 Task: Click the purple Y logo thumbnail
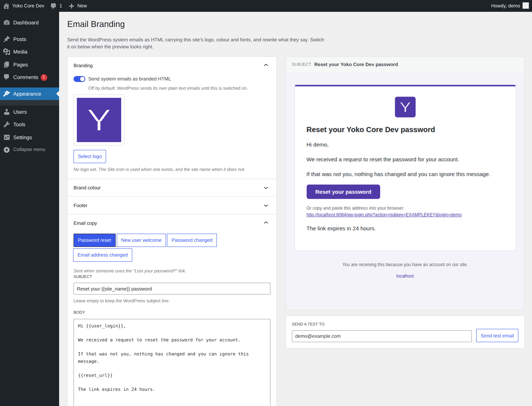tap(99, 120)
